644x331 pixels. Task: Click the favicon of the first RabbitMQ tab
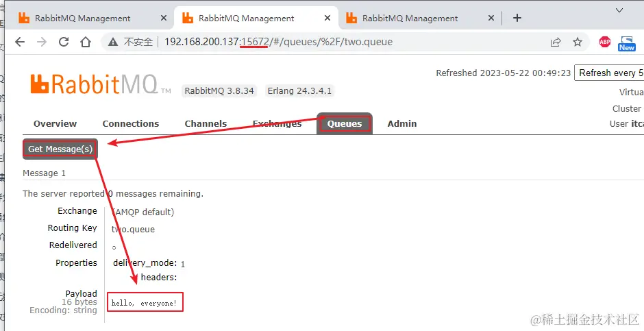click(x=24, y=18)
